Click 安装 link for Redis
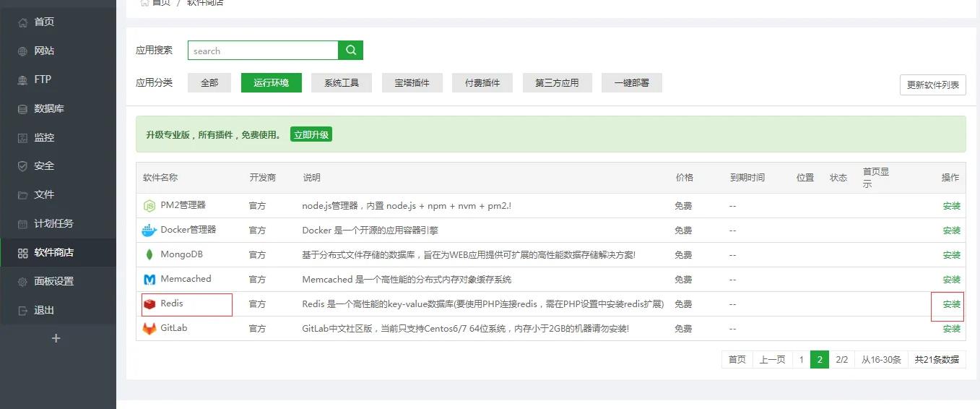The height and width of the screenshot is (409, 980). 951,304
